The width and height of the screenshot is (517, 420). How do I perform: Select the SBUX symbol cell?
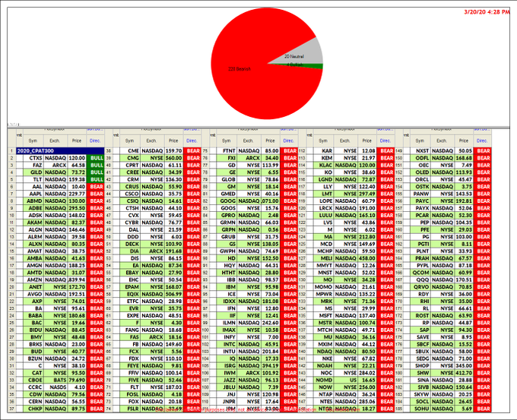[x=420, y=352]
